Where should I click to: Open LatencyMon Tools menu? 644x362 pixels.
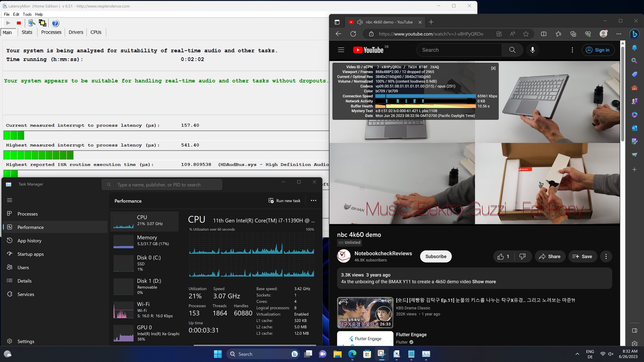27,14
